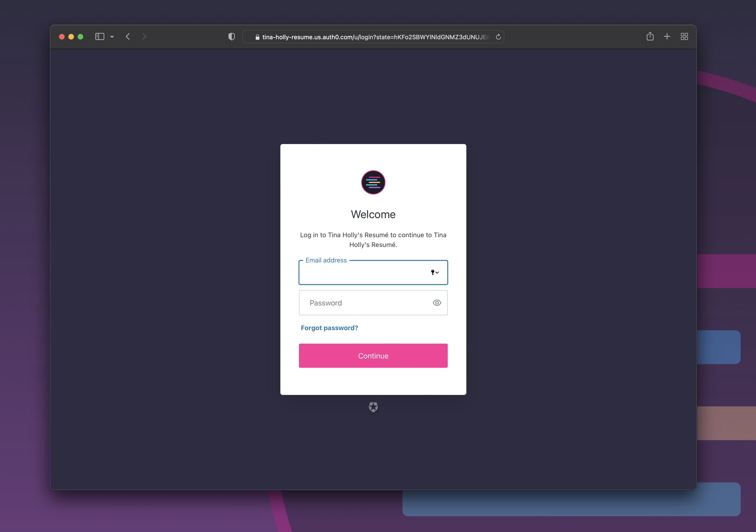
Task: Select the auth0 login URL in address bar
Action: point(375,37)
